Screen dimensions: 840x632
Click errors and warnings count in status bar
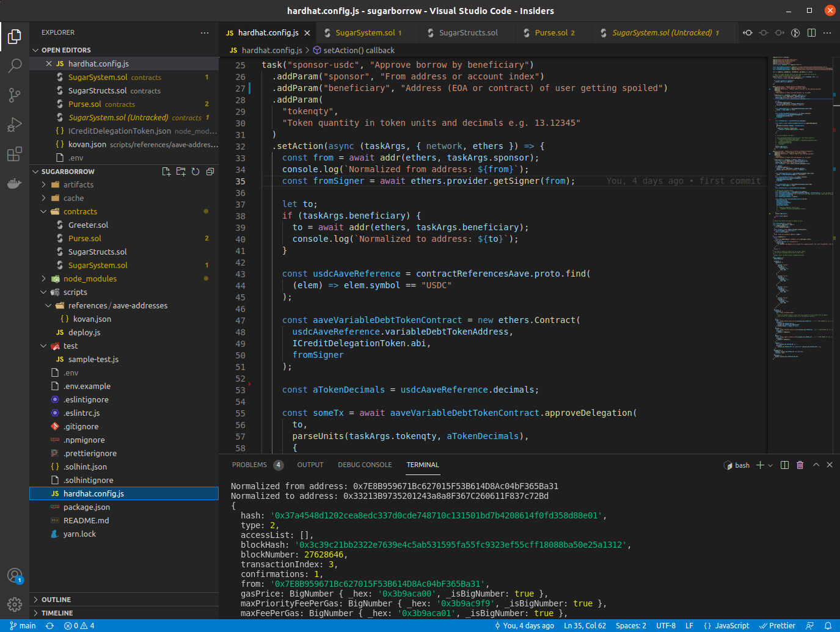click(79, 626)
